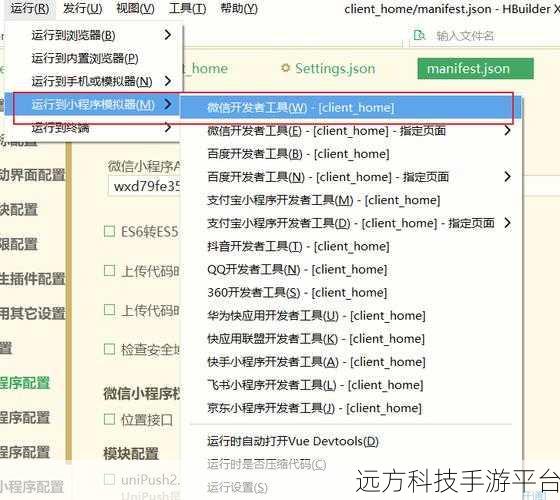The image size is (560, 500).
Task: Expand 支付宝小程序开发者工具(D) 指定页面 arrow
Action: click(508, 223)
